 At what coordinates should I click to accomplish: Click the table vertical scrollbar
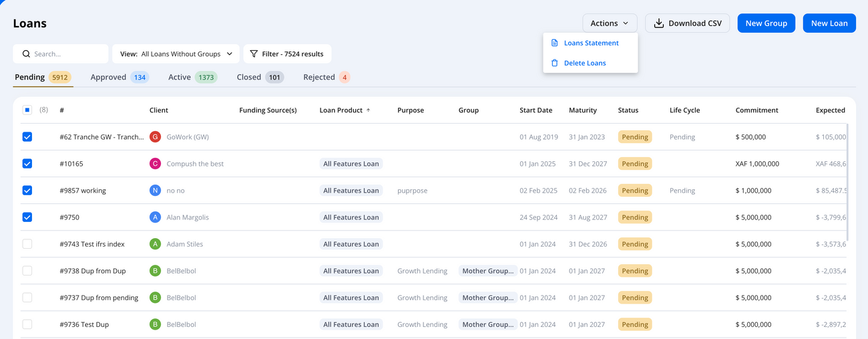(848, 182)
